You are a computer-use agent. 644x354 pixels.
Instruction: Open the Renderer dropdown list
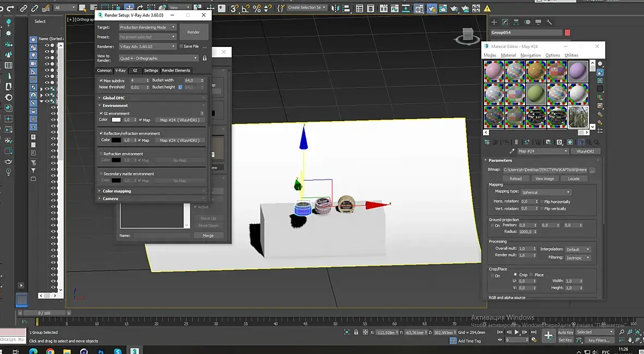click(x=147, y=46)
